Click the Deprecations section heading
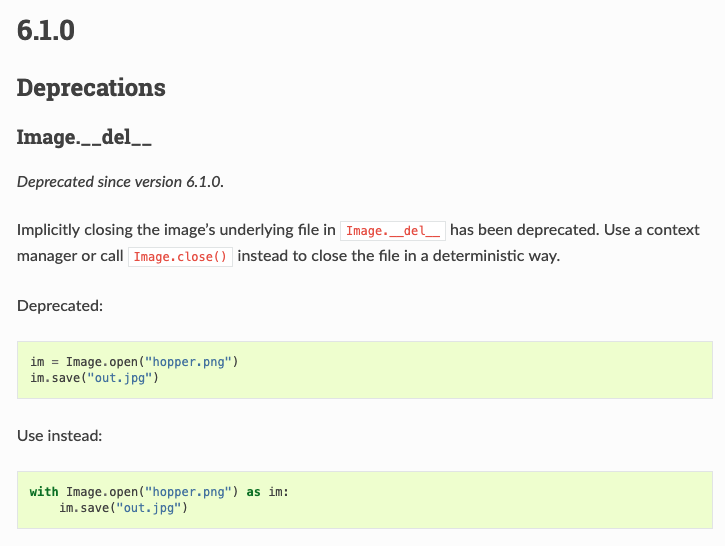Image resolution: width=725 pixels, height=546 pixels. (x=91, y=88)
